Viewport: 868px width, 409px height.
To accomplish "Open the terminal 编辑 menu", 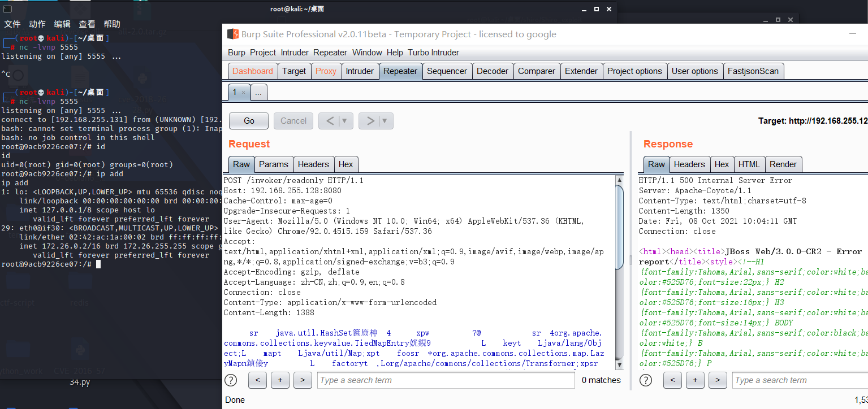I will (x=62, y=24).
